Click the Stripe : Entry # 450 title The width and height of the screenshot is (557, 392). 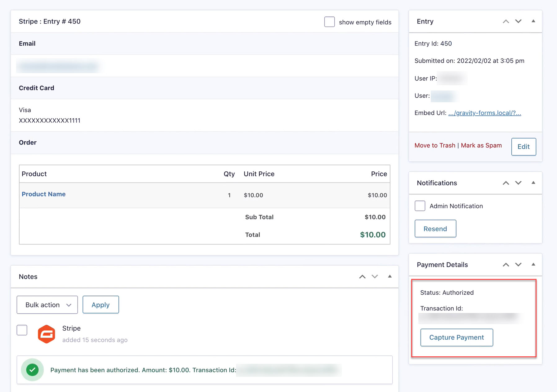pyautogui.click(x=50, y=21)
